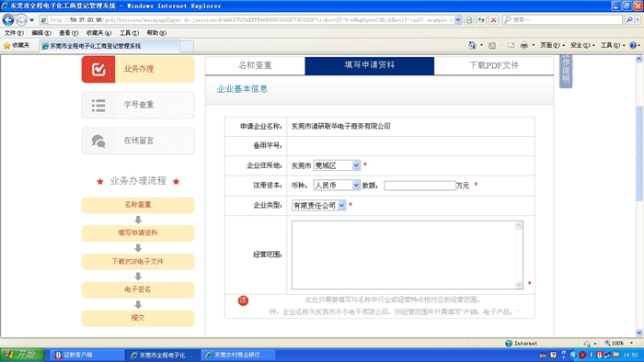Screen dimensions: 644x362
Task: Click the 填写申请资料 flow step
Action: (x=138, y=232)
